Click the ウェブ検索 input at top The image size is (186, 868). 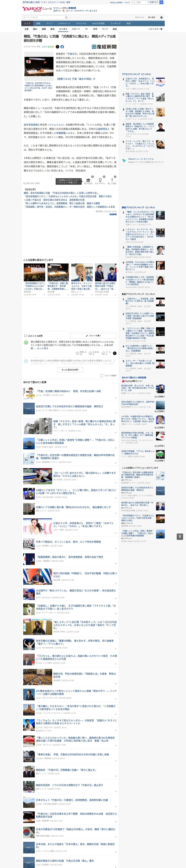coord(139,2)
